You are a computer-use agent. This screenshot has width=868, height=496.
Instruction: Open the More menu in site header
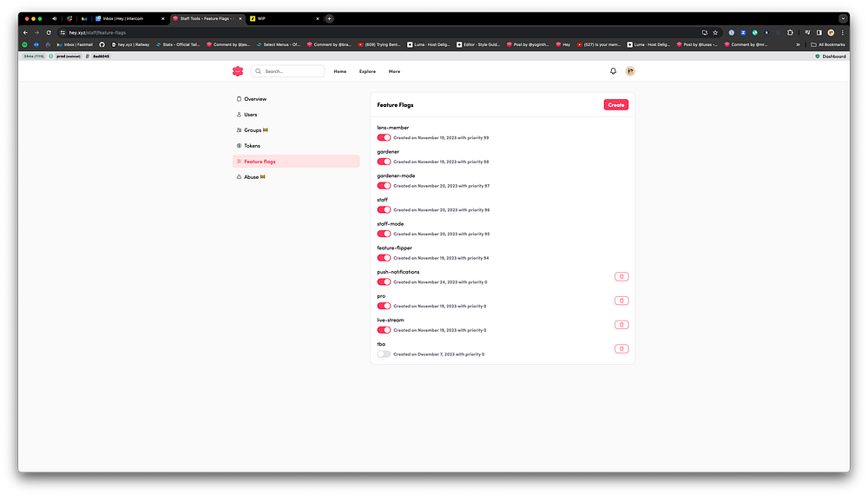[394, 71]
